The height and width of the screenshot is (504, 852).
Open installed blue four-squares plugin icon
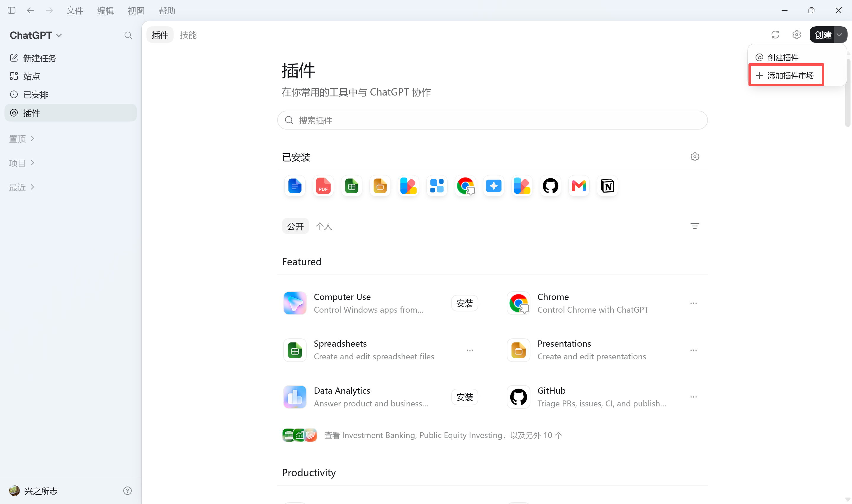[x=437, y=186]
